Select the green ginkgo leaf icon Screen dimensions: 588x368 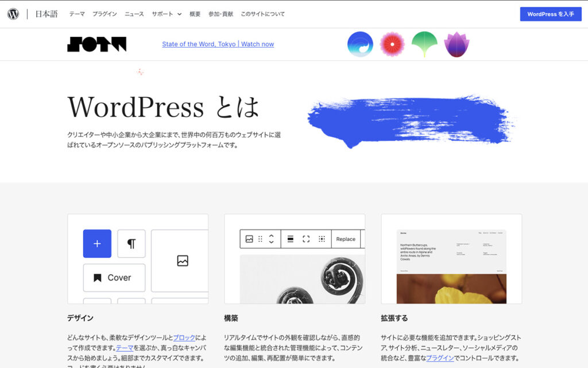click(424, 44)
